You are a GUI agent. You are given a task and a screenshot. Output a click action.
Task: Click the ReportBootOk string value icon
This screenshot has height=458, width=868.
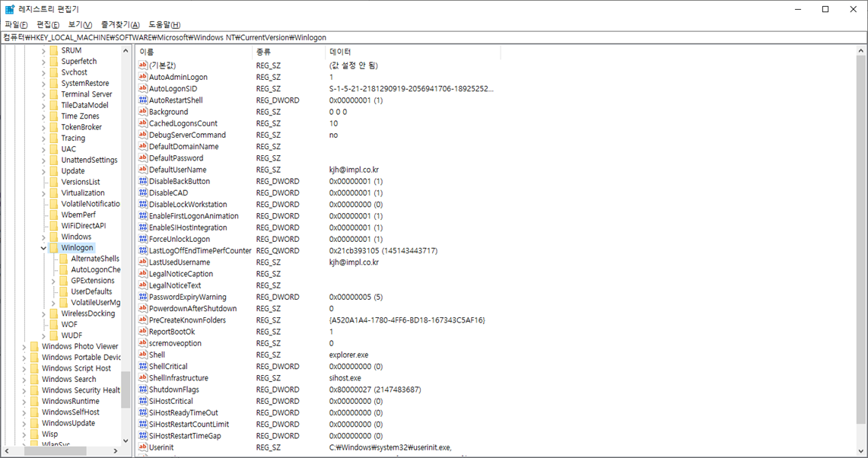143,332
